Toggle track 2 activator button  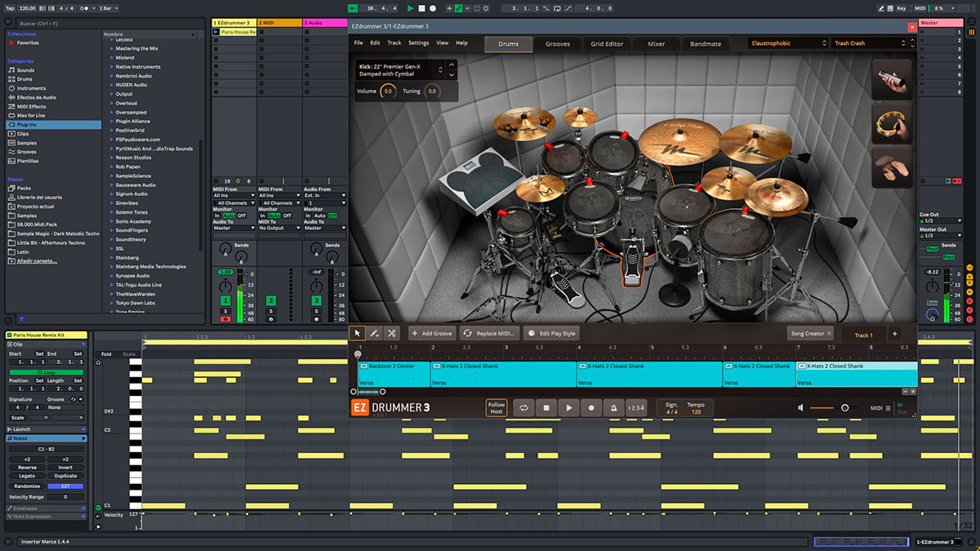click(x=271, y=300)
